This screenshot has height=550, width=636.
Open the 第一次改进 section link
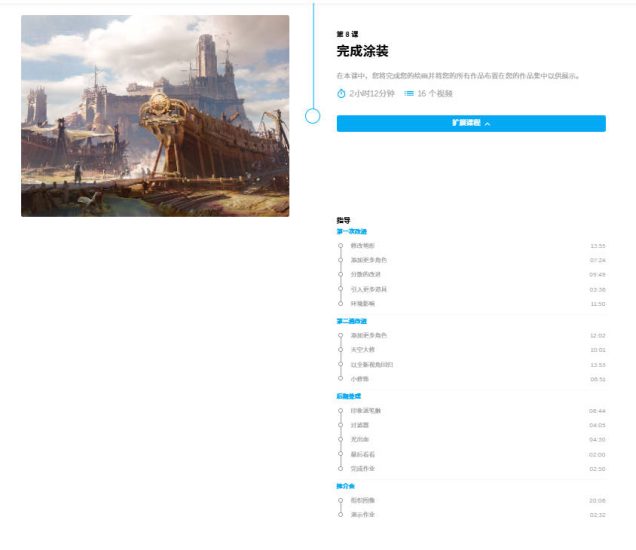pyautogui.click(x=352, y=232)
